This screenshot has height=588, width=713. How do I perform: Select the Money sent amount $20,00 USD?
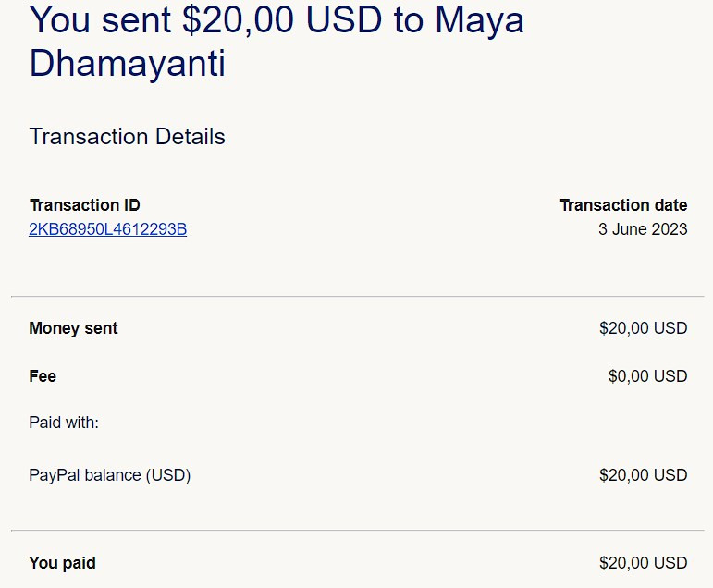coord(643,328)
